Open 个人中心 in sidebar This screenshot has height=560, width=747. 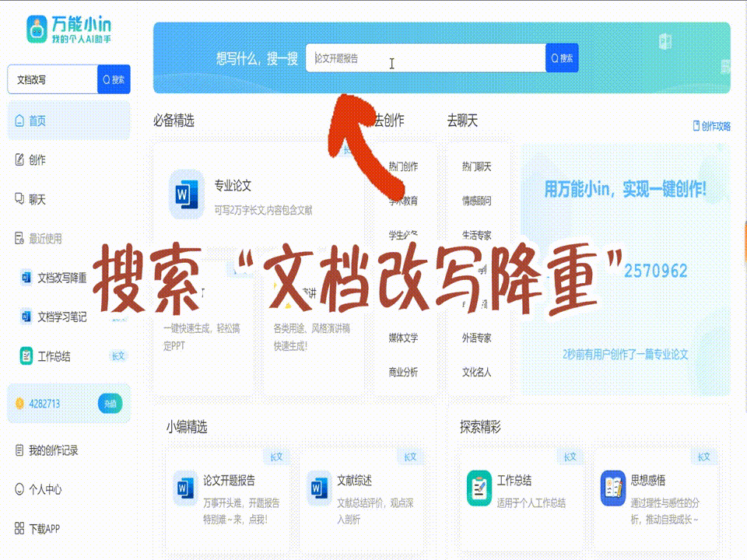[44, 489]
